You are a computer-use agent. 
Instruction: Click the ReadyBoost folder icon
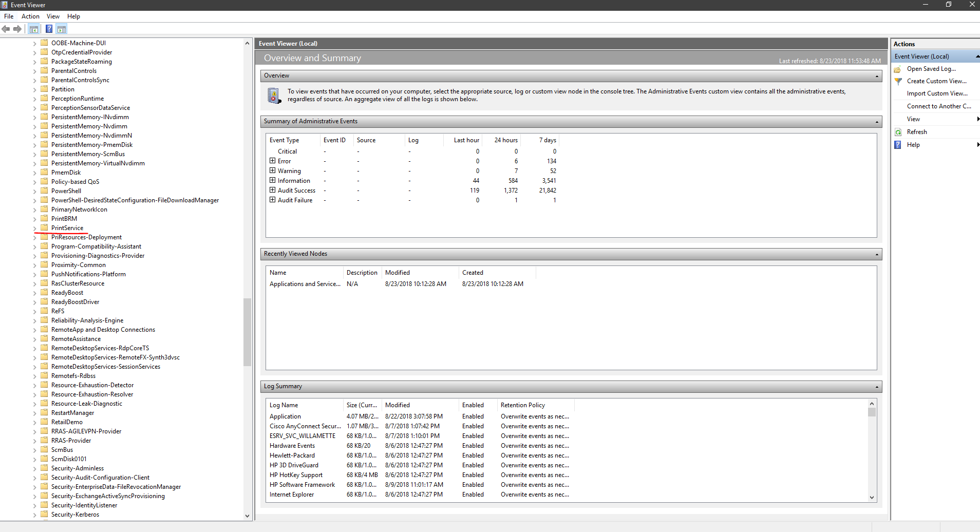[x=45, y=292]
